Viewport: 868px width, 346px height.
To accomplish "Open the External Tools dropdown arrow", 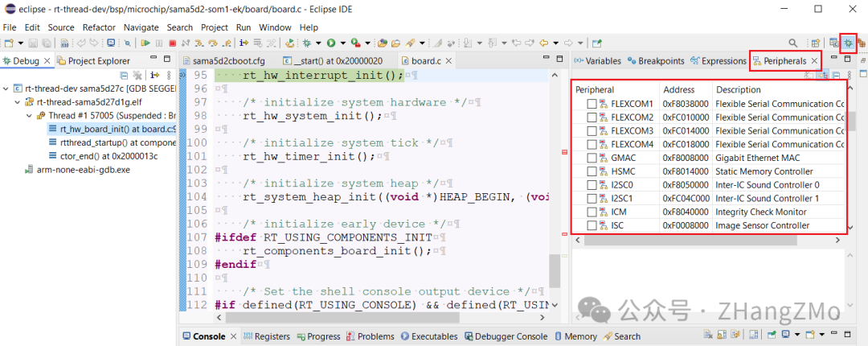I will [367, 43].
